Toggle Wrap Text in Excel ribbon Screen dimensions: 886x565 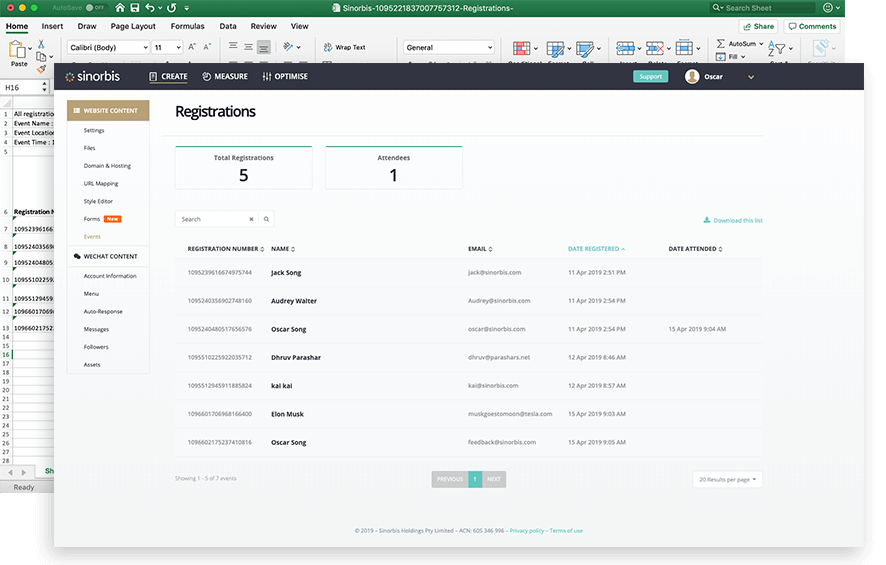344,47
